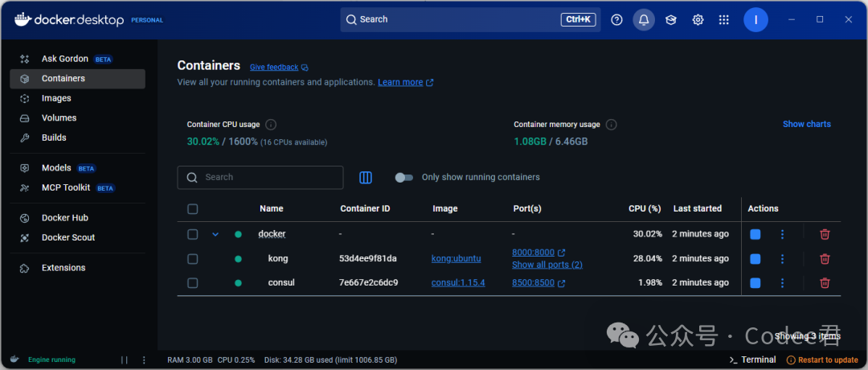
Task: Open Extensions in the sidebar
Action: click(77, 268)
